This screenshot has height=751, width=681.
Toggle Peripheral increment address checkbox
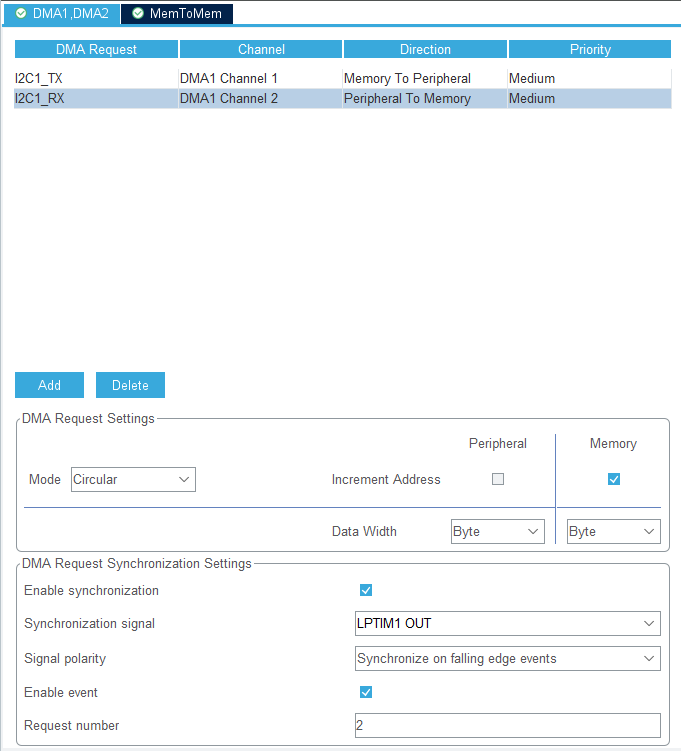[x=498, y=479]
